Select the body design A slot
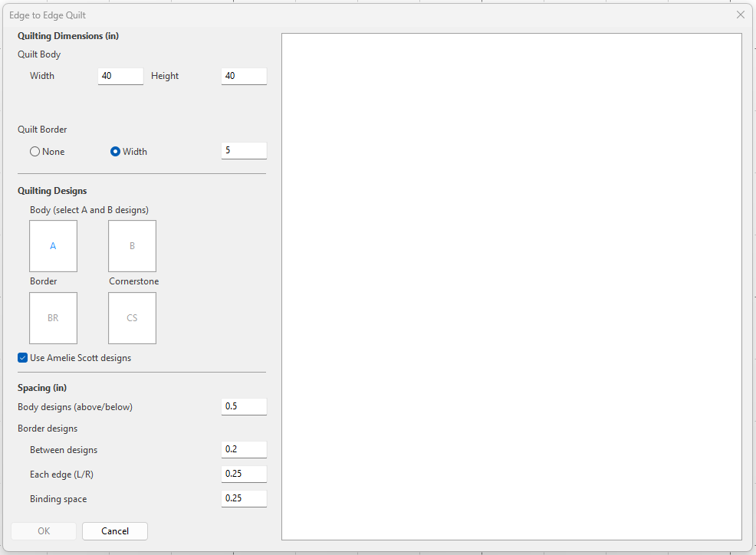The width and height of the screenshot is (756, 555). pos(53,246)
